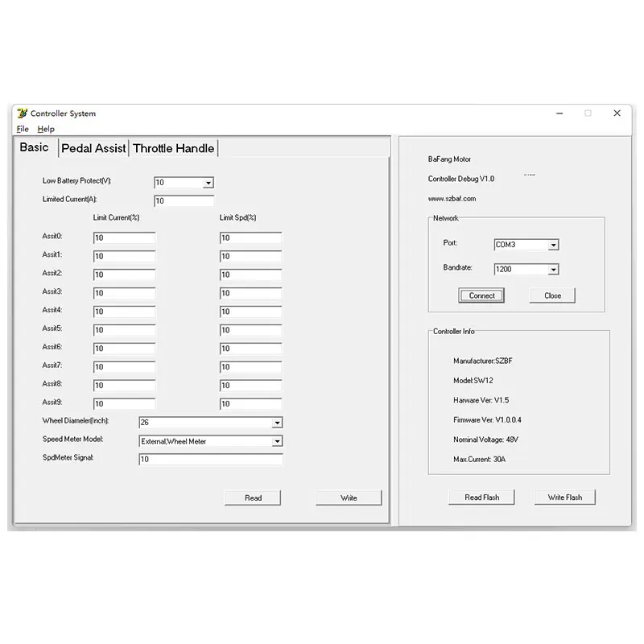The height and width of the screenshot is (644, 644).
Task: Open the Help menu
Action: click(x=46, y=129)
